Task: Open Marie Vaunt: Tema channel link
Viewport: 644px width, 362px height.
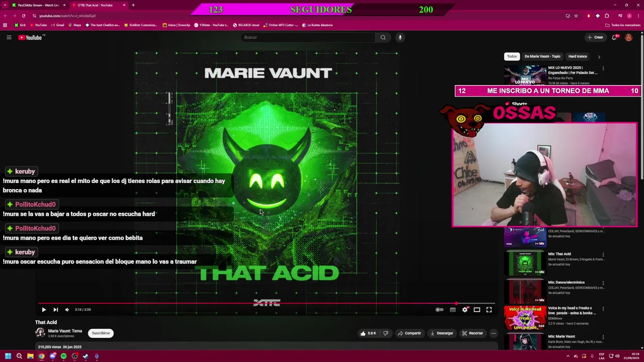Action: 65,331
